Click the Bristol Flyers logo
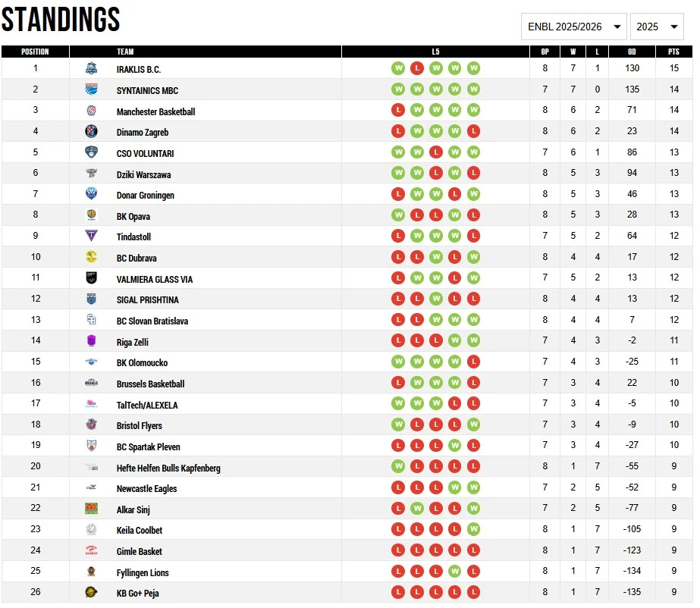Screen dimensions: 700x608 pyautogui.click(x=91, y=425)
